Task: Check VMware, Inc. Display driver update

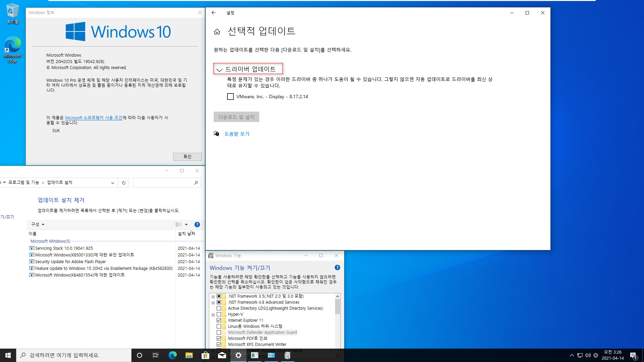Action: coord(230,97)
